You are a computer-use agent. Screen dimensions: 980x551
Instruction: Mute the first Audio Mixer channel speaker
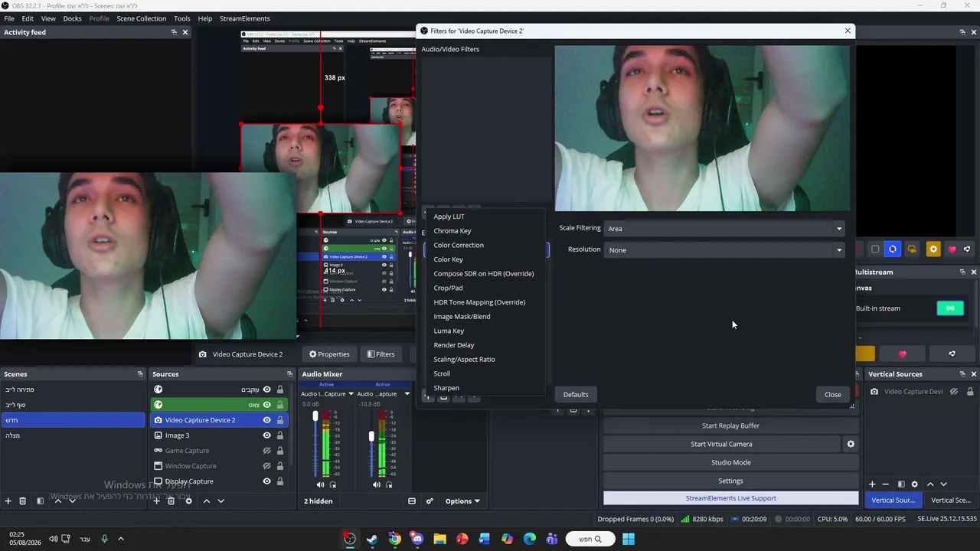(x=320, y=484)
